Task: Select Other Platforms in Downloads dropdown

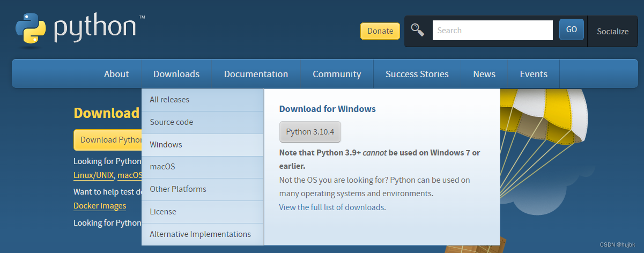Action: coord(203,189)
